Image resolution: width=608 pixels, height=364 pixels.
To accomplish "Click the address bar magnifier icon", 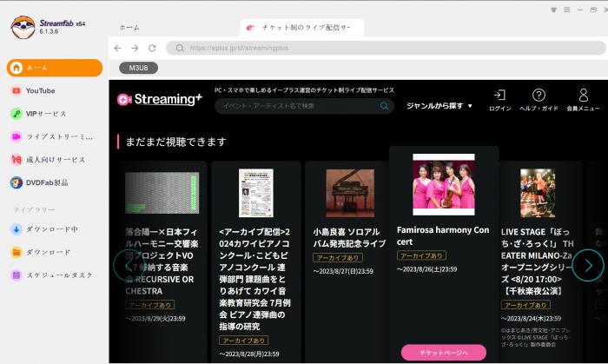I will [x=180, y=48].
